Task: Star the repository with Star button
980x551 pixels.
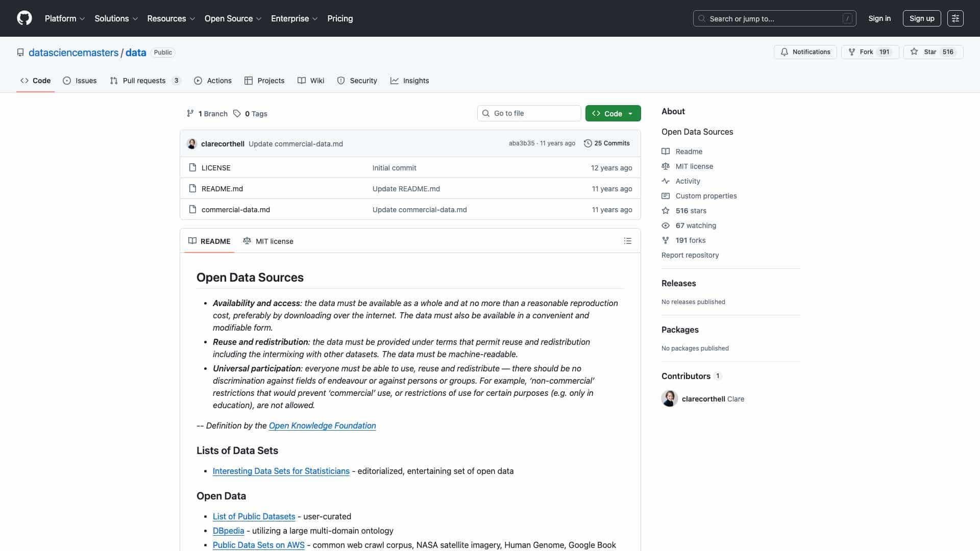Action: [x=933, y=52]
